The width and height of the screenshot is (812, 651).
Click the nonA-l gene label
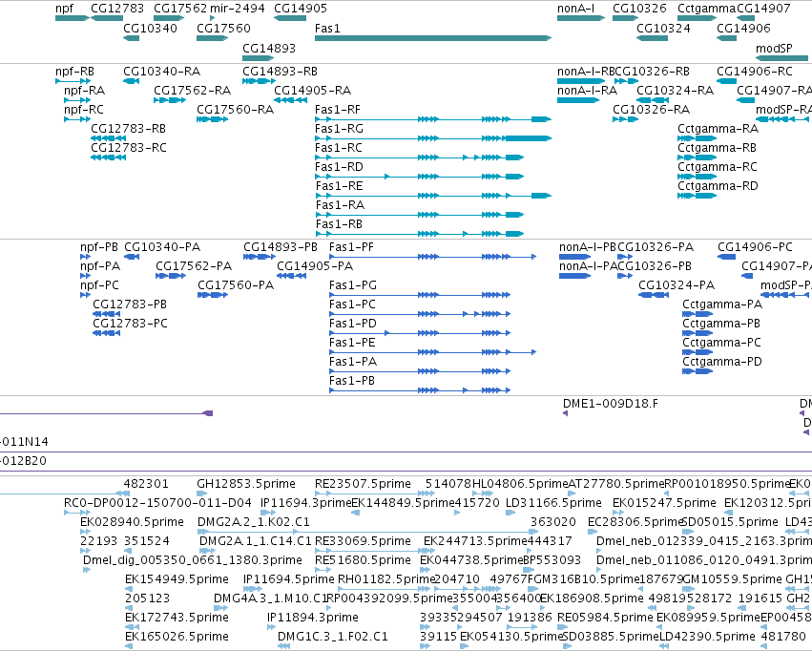[576, 9]
